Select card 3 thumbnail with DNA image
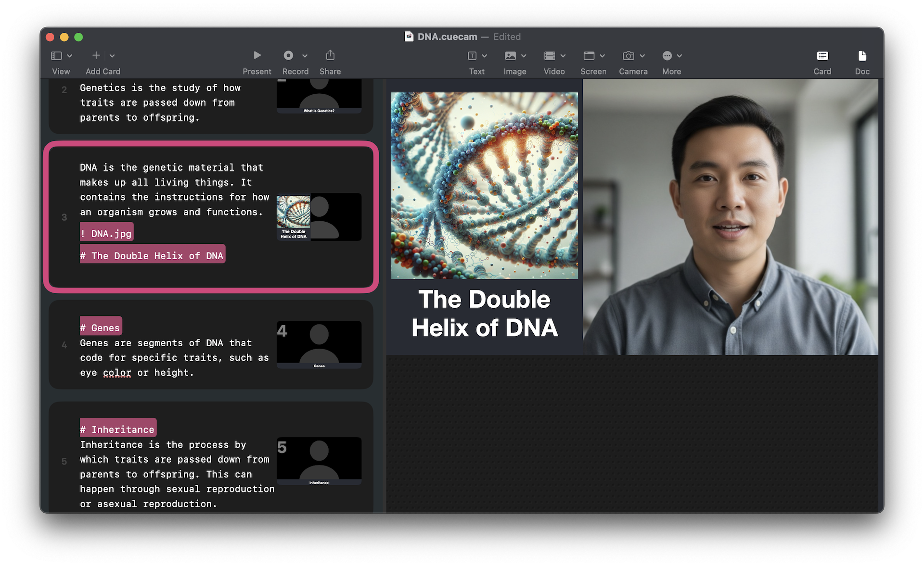924x566 pixels. 319,217
